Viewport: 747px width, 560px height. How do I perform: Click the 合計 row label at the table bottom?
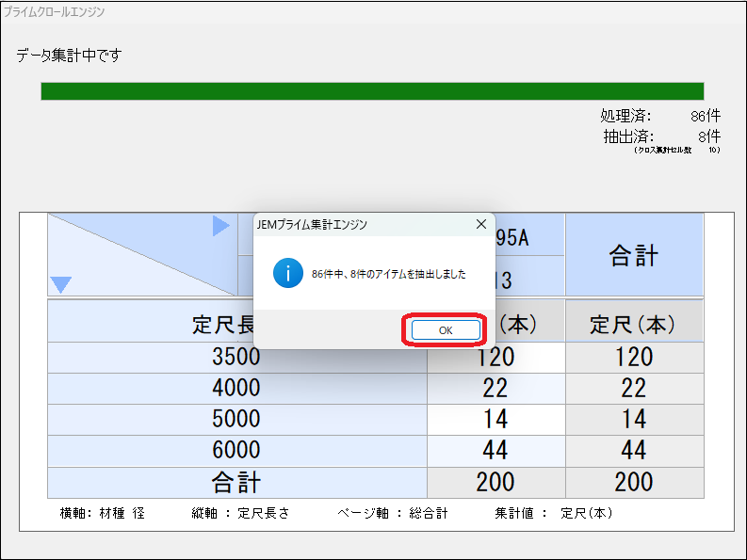point(236,482)
